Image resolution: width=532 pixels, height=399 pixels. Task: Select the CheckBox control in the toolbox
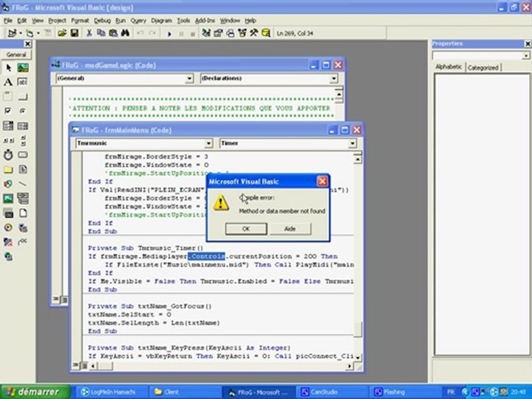tap(8, 111)
